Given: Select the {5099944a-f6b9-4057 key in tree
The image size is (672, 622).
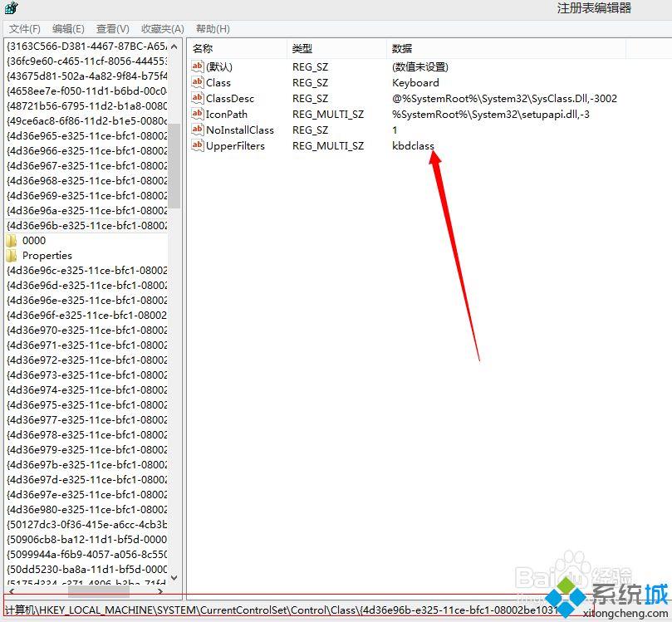Looking at the screenshot, I should coord(86,555).
